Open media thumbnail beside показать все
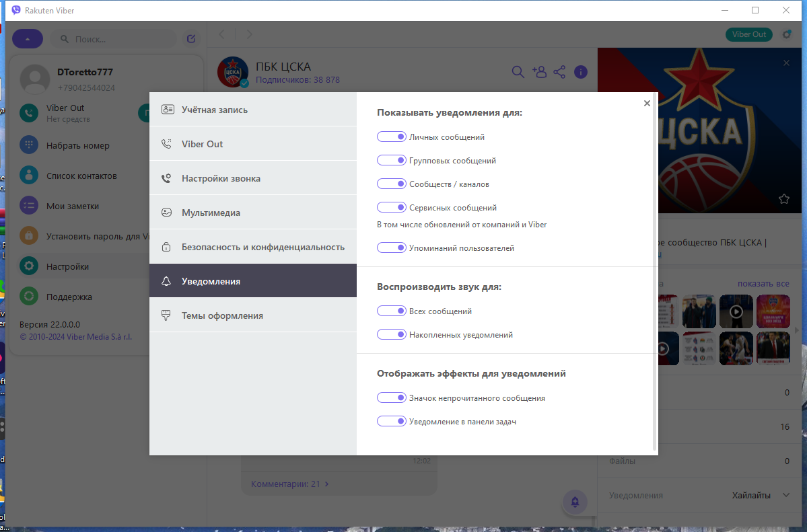Image resolution: width=807 pixels, height=532 pixels. 773,311
